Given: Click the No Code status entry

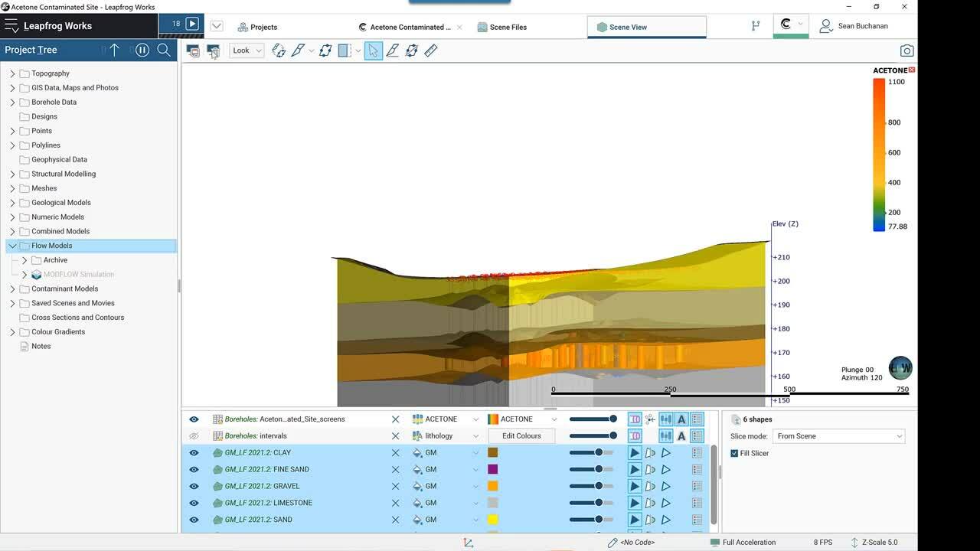Looking at the screenshot, I should [632, 543].
